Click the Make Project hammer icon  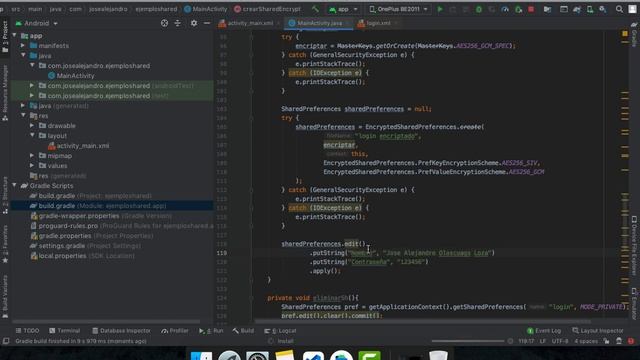315,9
